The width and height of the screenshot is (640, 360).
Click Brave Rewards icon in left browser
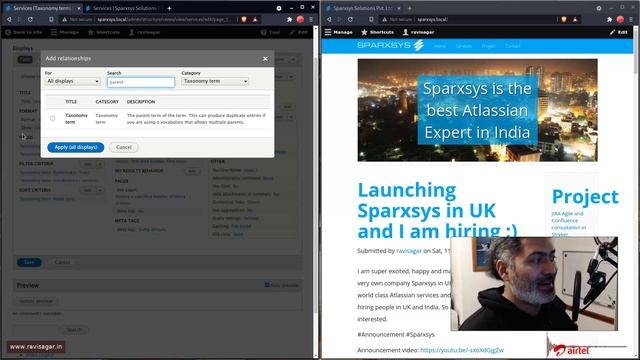click(255, 19)
